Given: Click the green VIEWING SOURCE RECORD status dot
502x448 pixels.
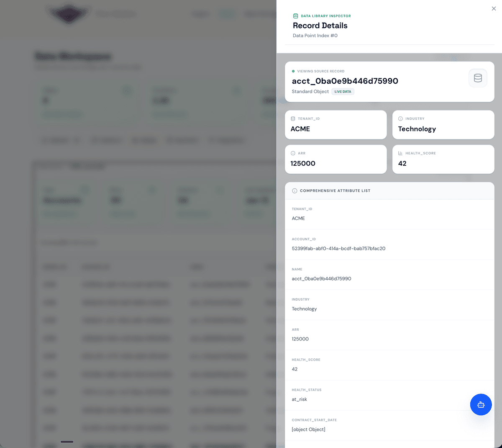Looking at the screenshot, I should [293, 71].
